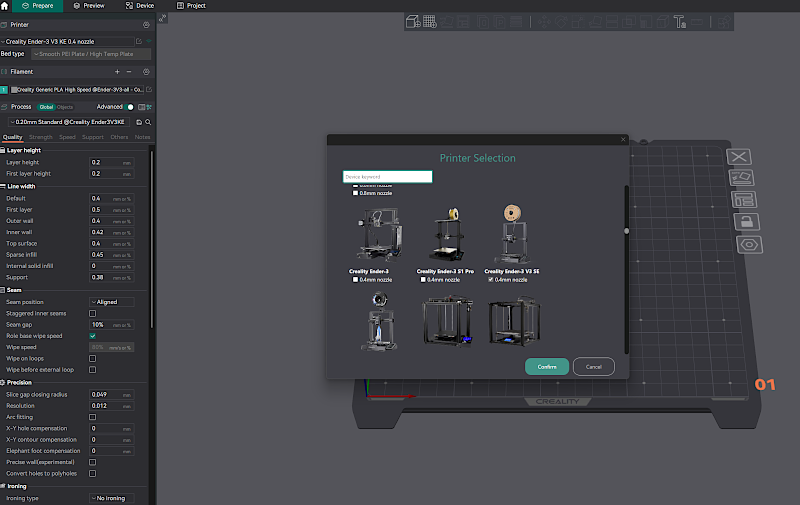
Task: Check Creality Ender-3 0.4mm nozzle
Action: tap(356, 280)
